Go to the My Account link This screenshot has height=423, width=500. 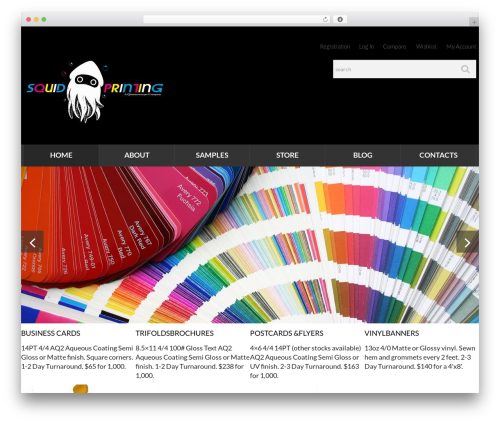(x=461, y=47)
